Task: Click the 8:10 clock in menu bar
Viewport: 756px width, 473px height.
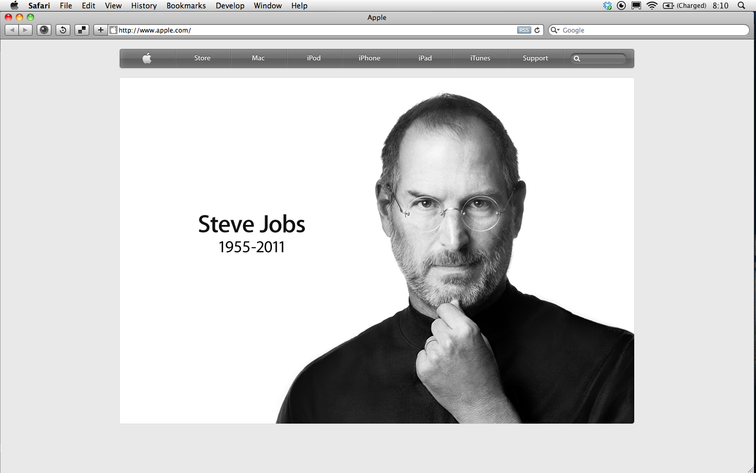Action: click(720, 6)
